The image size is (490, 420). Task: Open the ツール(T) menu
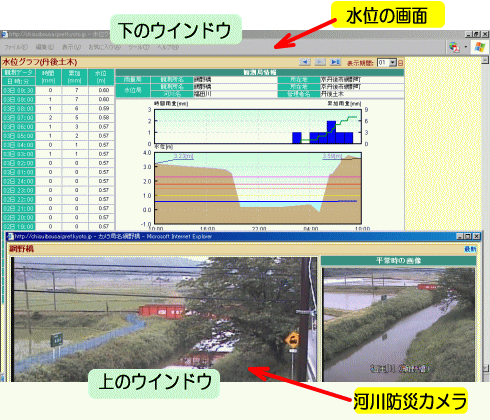pos(139,47)
